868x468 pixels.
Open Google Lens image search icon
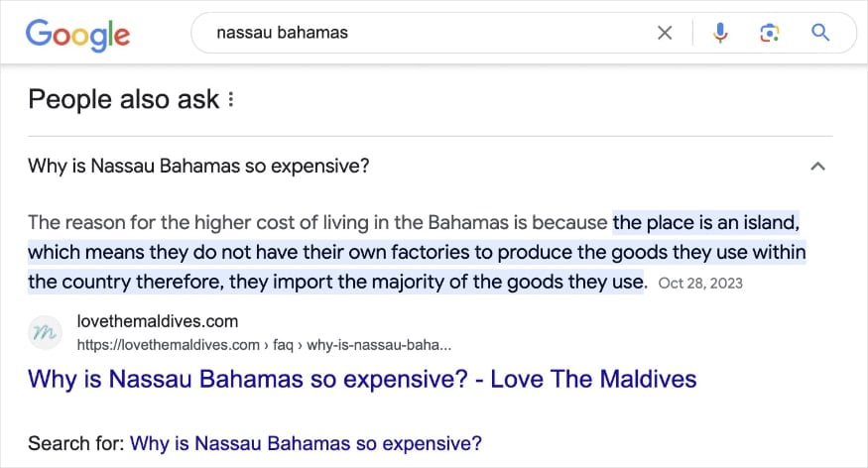point(770,33)
